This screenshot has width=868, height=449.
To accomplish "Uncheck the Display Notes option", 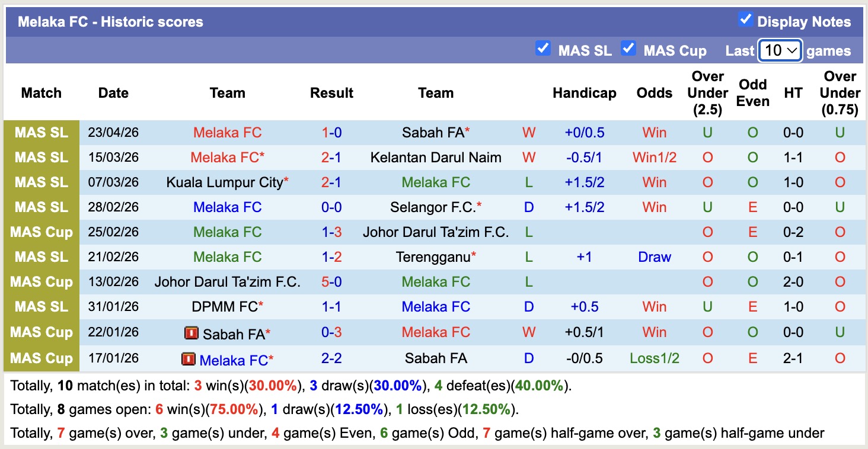I will coord(745,18).
